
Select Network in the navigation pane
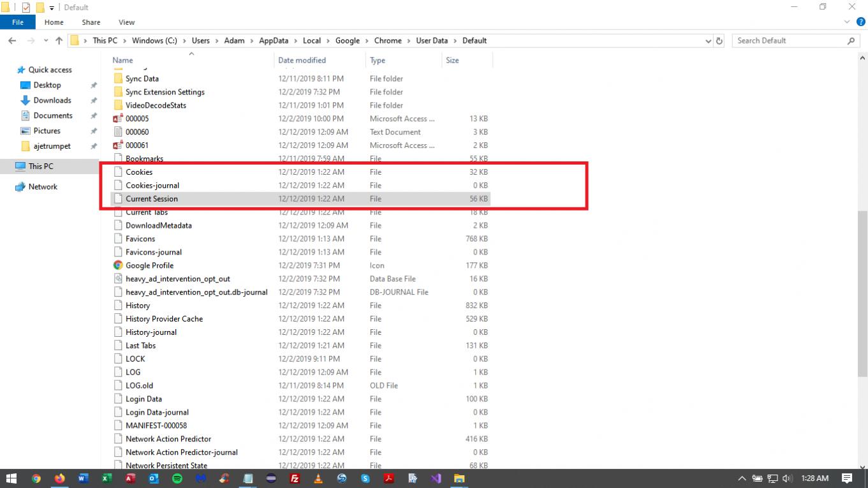pyautogui.click(x=43, y=187)
